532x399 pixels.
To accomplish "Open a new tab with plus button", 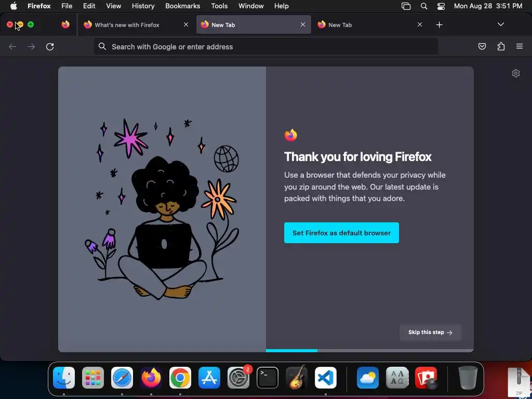I will tap(440, 25).
